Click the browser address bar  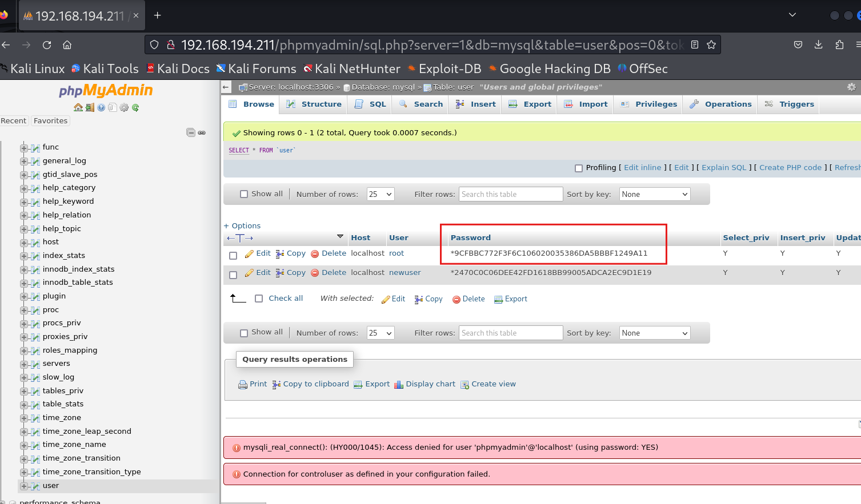pos(431,45)
